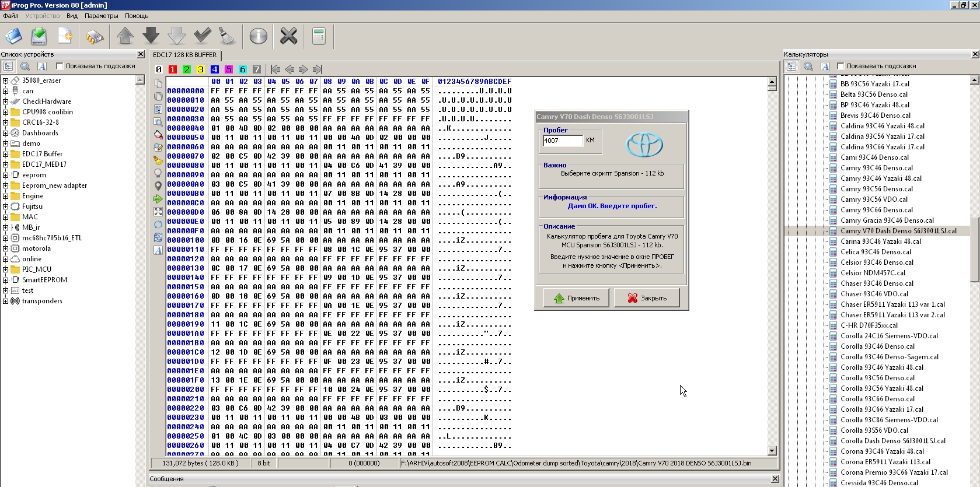The height and width of the screenshot is (487, 980).
Task: Click hex editor scrollbar down arrow
Action: (x=772, y=450)
